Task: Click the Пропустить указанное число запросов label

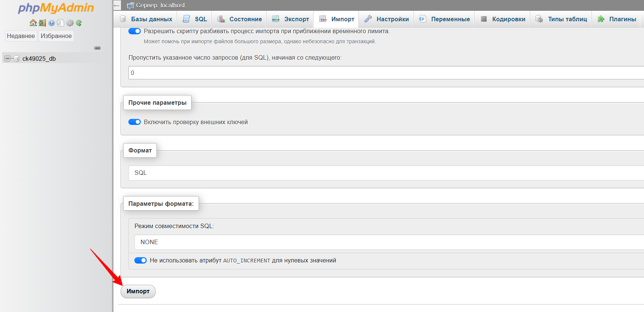Action: [x=235, y=57]
